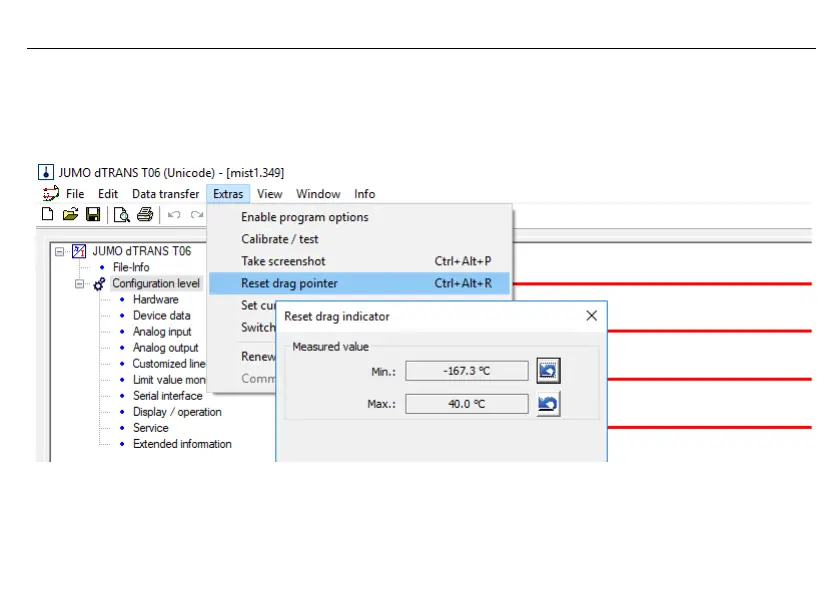
Task: Click the Redo toolbar arrow
Action: [197, 215]
